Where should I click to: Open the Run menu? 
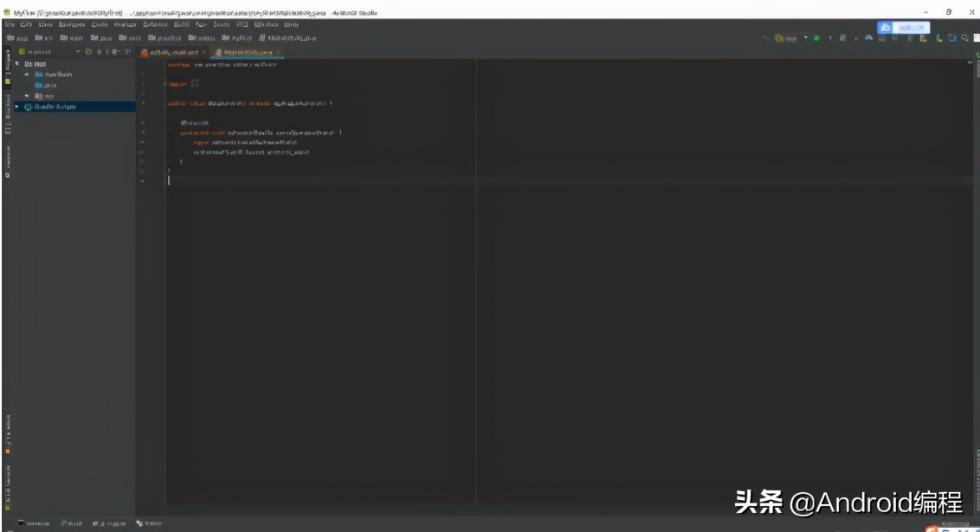pos(201,24)
